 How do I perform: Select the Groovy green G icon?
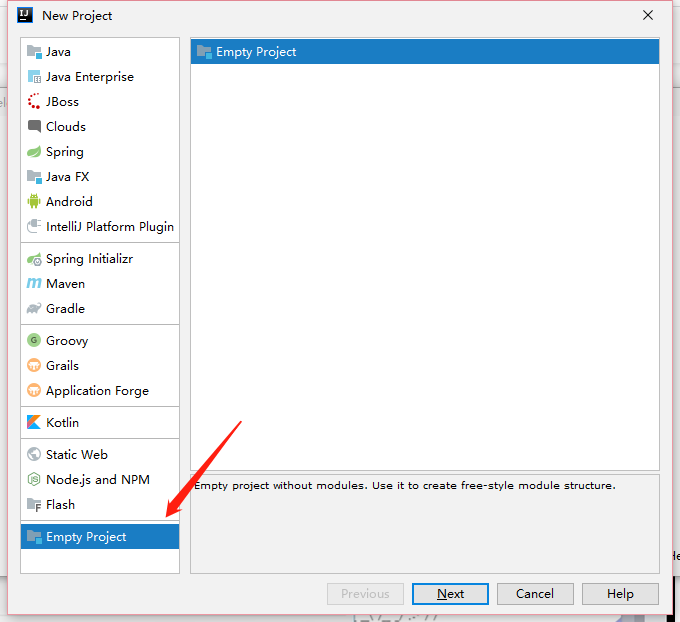tap(34, 340)
